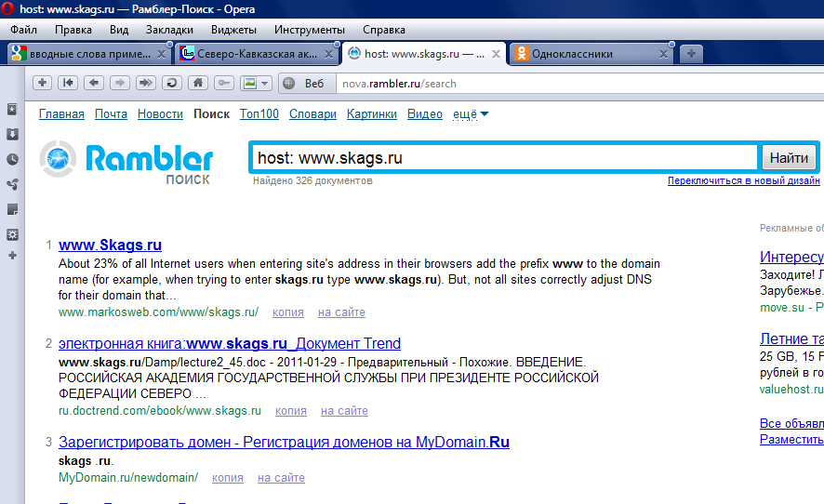
Task: Open the Файл menu
Action: click(23, 30)
